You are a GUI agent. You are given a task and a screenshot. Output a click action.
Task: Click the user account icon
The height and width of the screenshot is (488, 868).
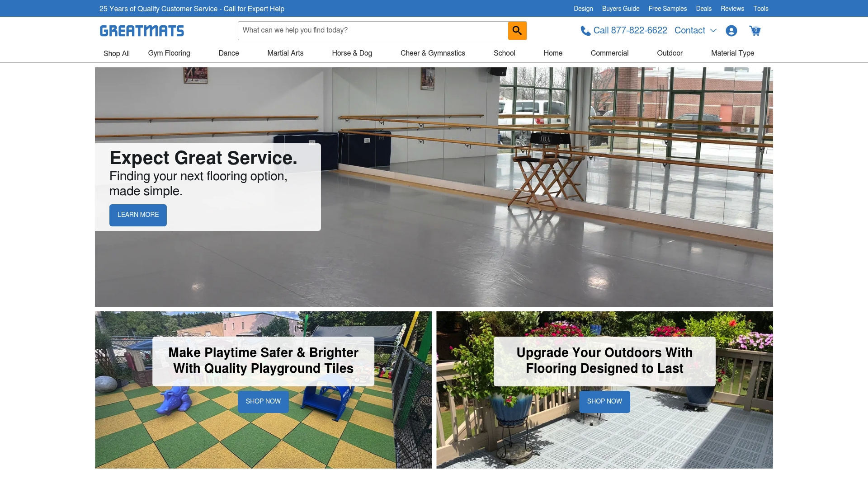(x=731, y=30)
